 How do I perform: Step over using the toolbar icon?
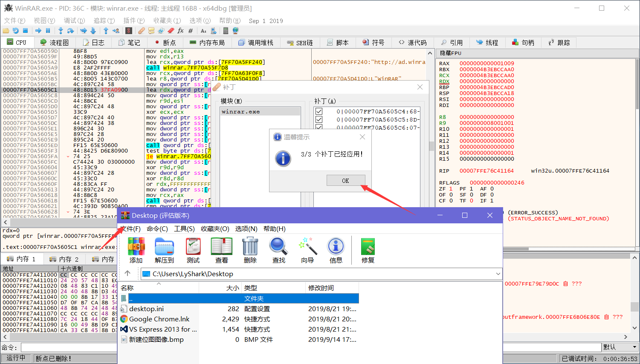pos(70,31)
